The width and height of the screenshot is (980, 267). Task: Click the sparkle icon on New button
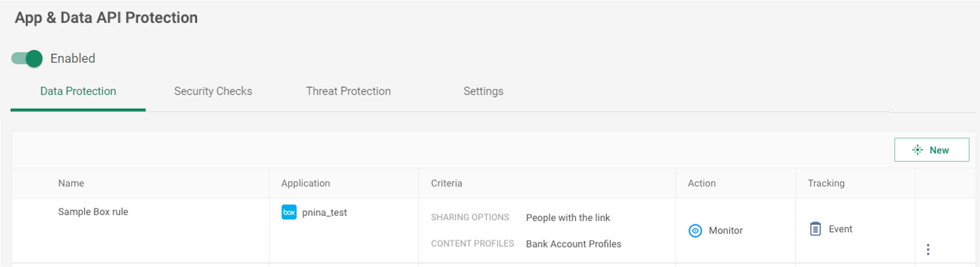(917, 150)
